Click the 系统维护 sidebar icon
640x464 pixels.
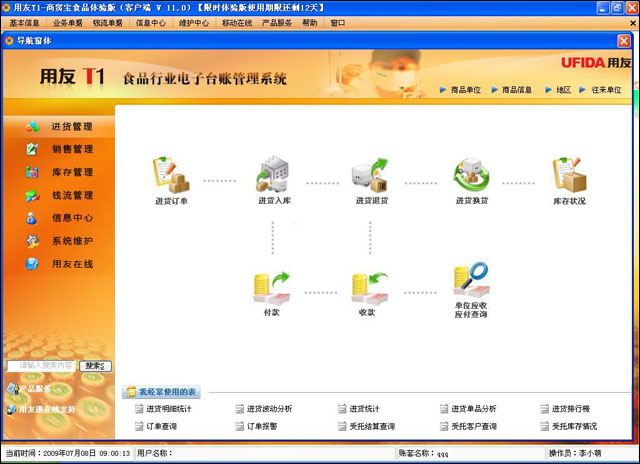click(x=32, y=241)
